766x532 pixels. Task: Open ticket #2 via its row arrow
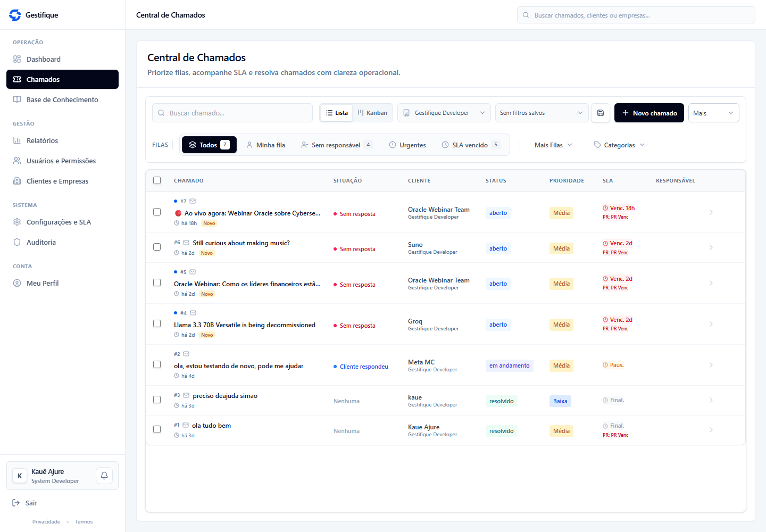pyautogui.click(x=711, y=365)
